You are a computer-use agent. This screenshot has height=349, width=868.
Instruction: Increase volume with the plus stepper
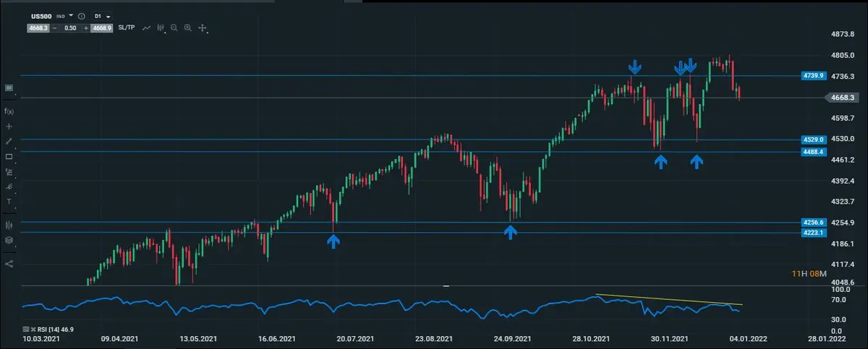pyautogui.click(x=86, y=28)
